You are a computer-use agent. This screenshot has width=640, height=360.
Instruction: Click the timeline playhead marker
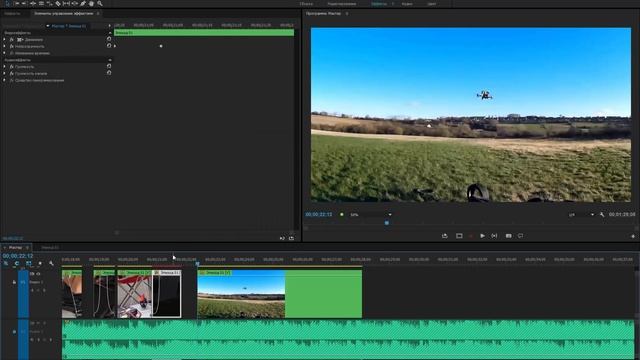[198, 264]
